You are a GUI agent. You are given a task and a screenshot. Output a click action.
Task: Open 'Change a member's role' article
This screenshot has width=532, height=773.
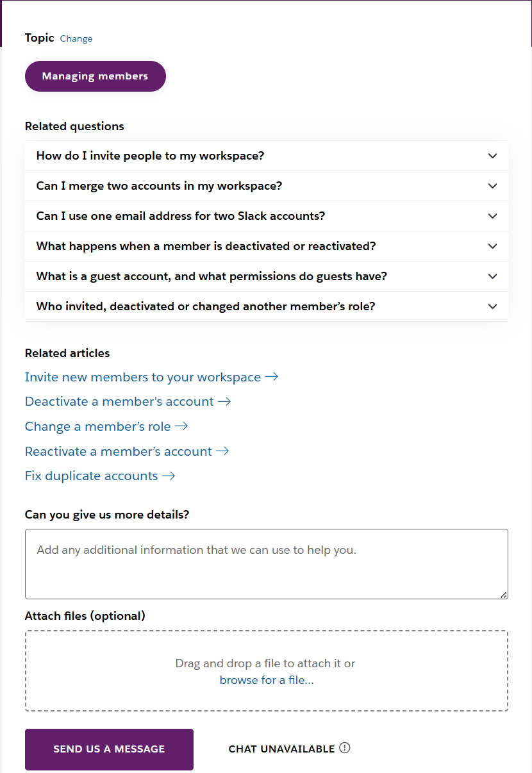click(x=98, y=426)
